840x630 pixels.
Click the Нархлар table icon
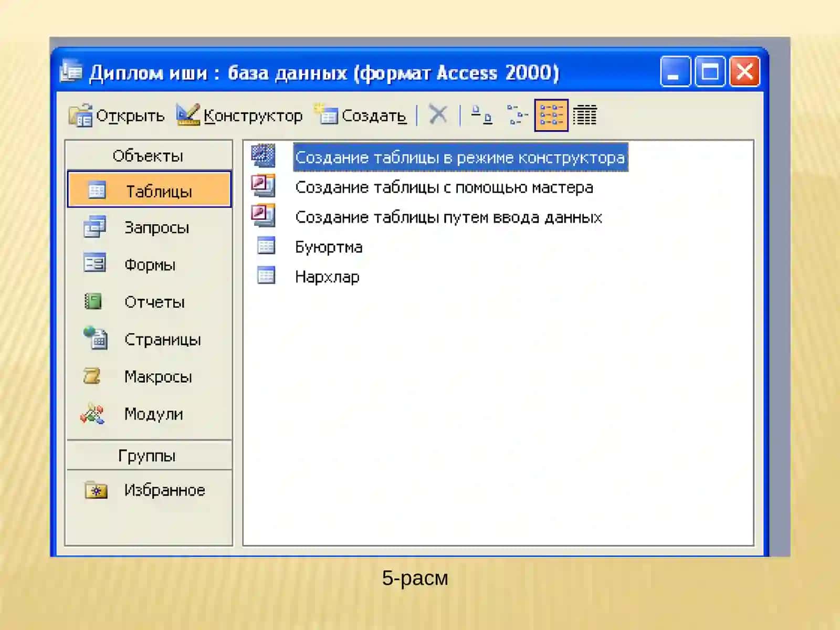click(x=266, y=275)
